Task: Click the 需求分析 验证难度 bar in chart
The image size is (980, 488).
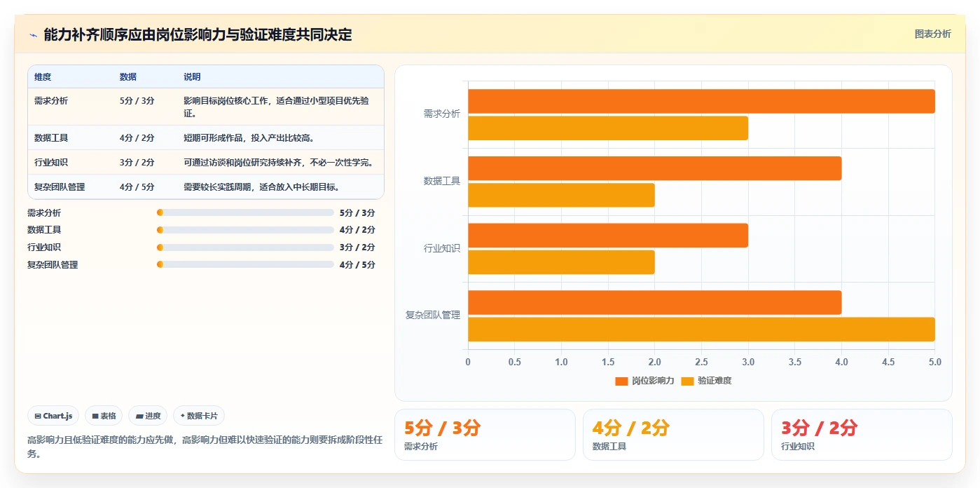Action: tap(608, 128)
